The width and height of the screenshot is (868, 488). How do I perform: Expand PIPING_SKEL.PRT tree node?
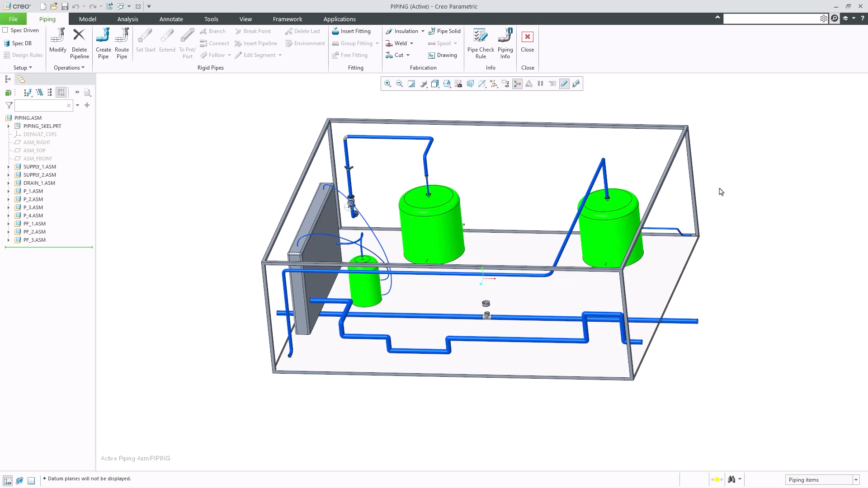pyautogui.click(x=8, y=126)
